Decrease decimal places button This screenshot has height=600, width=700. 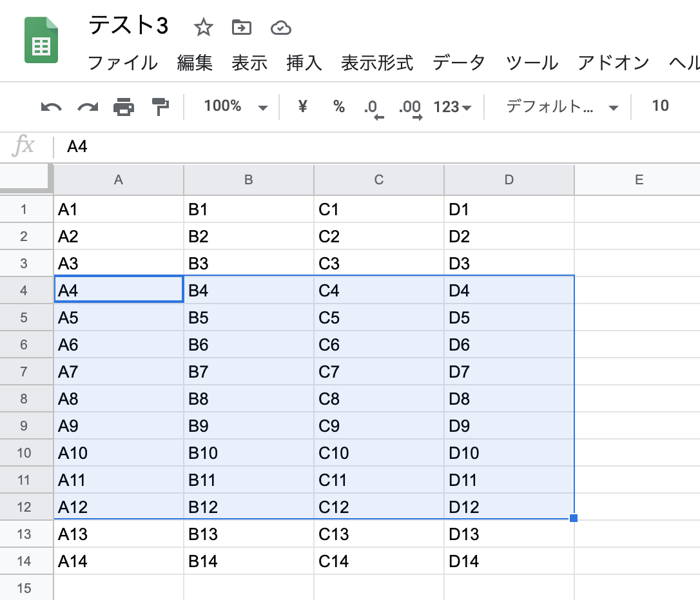pos(374,108)
